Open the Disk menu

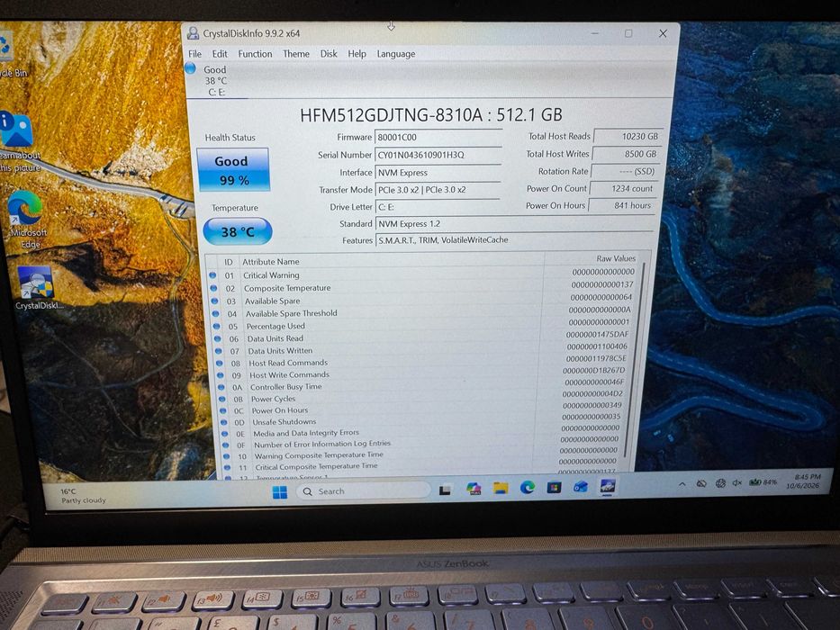329,54
